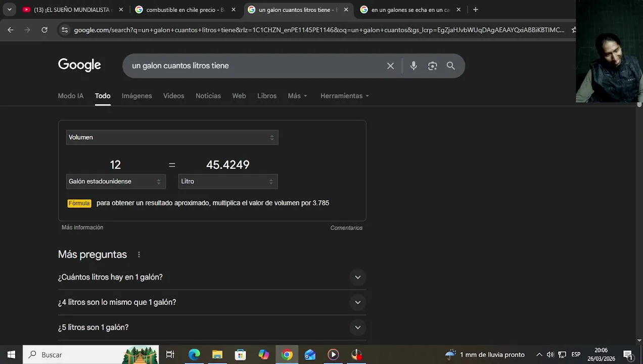Image resolution: width=643 pixels, height=364 pixels.
Task: Submit search with the magnifier icon
Action: coord(451,66)
